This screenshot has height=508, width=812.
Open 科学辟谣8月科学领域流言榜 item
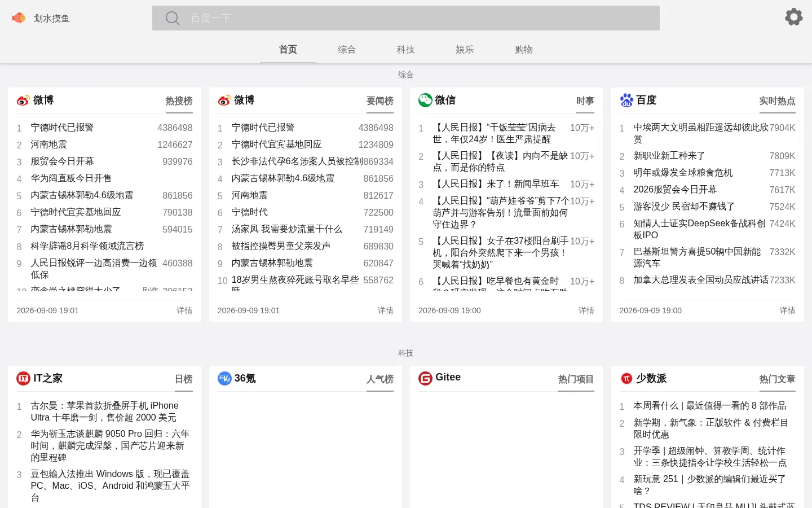(x=87, y=246)
